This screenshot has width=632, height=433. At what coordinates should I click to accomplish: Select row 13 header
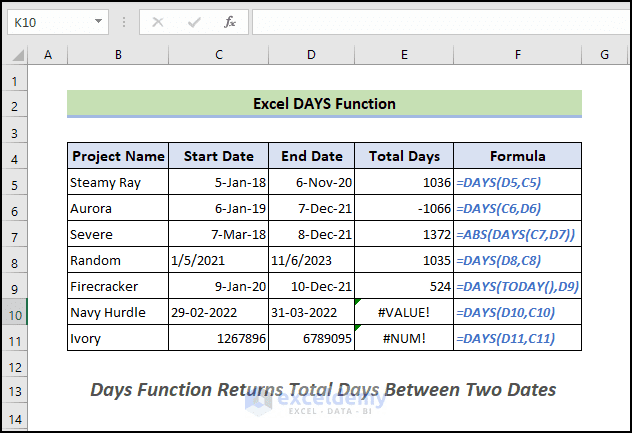(15, 391)
